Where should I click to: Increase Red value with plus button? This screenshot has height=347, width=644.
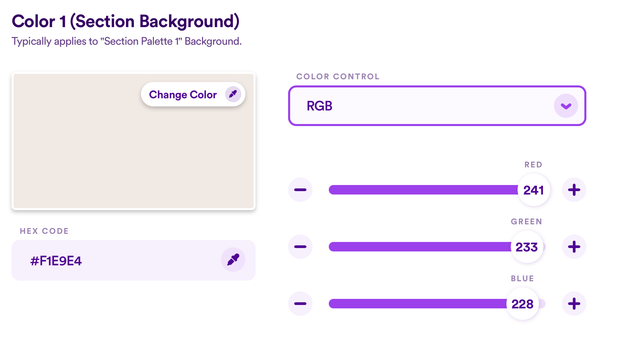(574, 190)
